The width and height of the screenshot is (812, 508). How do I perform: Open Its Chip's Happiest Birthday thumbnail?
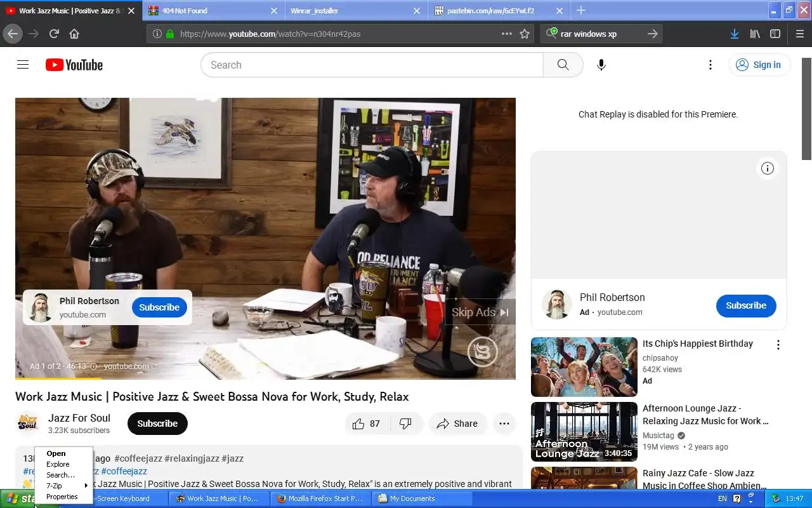click(x=584, y=367)
